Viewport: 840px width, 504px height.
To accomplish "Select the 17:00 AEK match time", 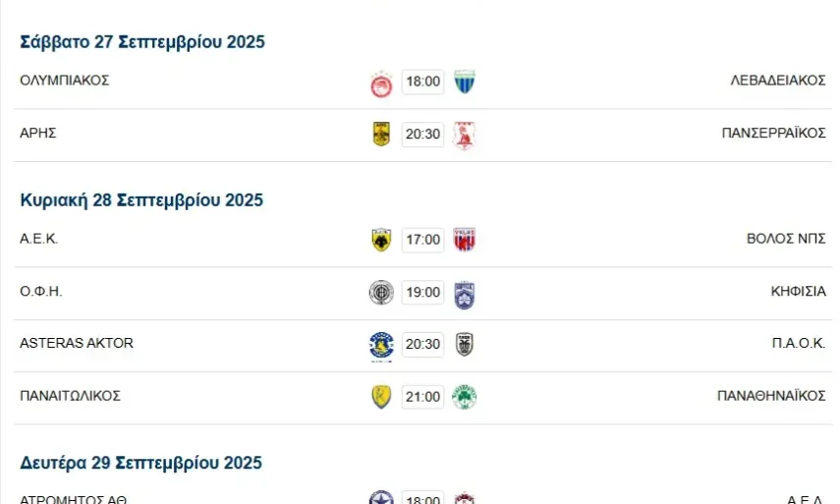I will [422, 240].
